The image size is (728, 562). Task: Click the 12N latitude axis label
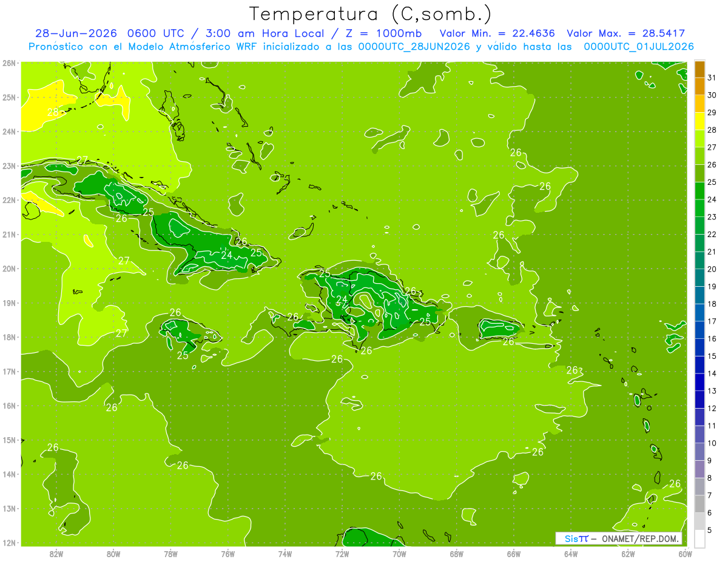pos(9,543)
